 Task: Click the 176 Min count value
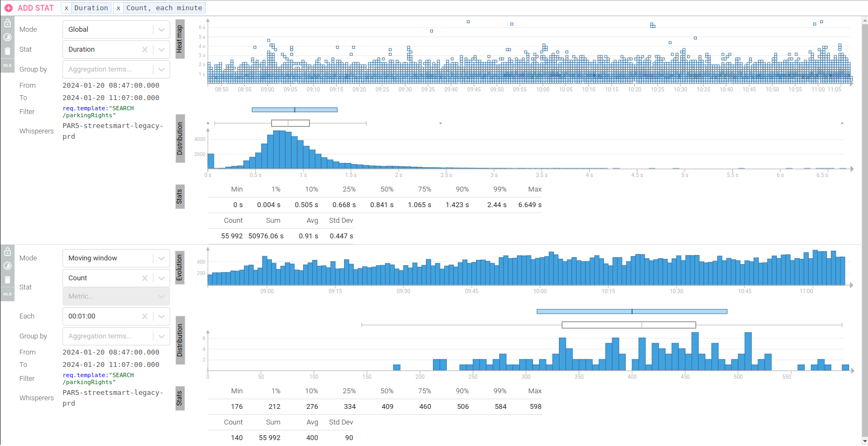237,407
